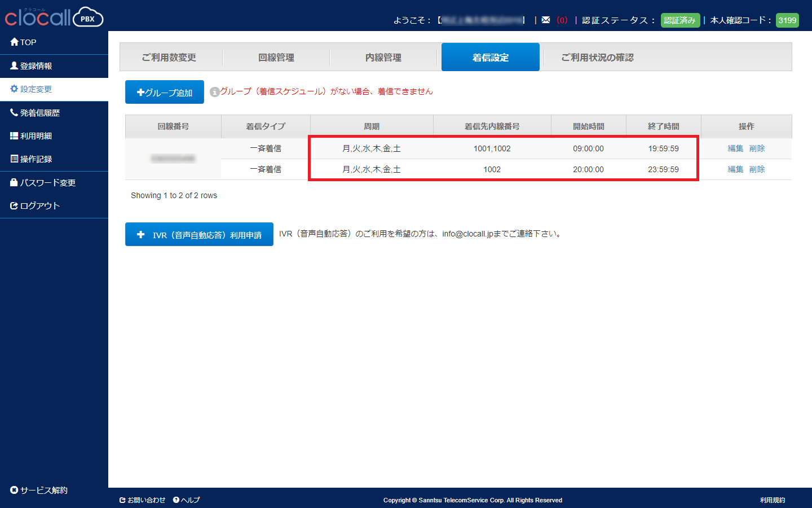Click the 着信先内線番号 column header

(492, 126)
